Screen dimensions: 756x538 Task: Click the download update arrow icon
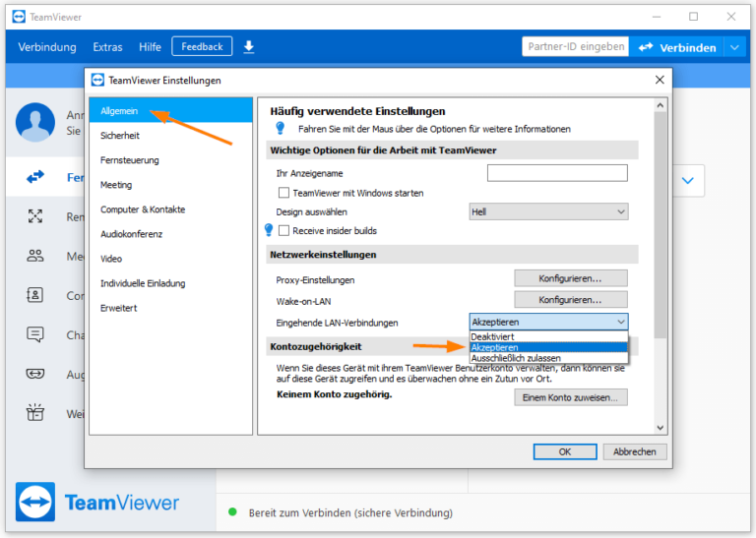click(248, 47)
